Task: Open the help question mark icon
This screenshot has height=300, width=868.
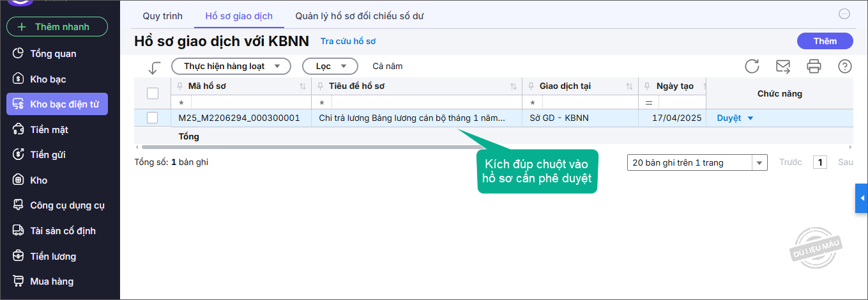Action: pos(844,66)
